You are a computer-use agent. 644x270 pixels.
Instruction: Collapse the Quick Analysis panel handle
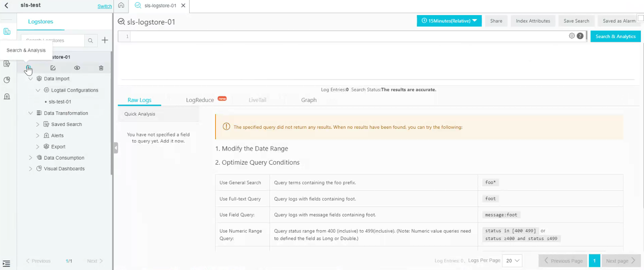click(x=116, y=148)
